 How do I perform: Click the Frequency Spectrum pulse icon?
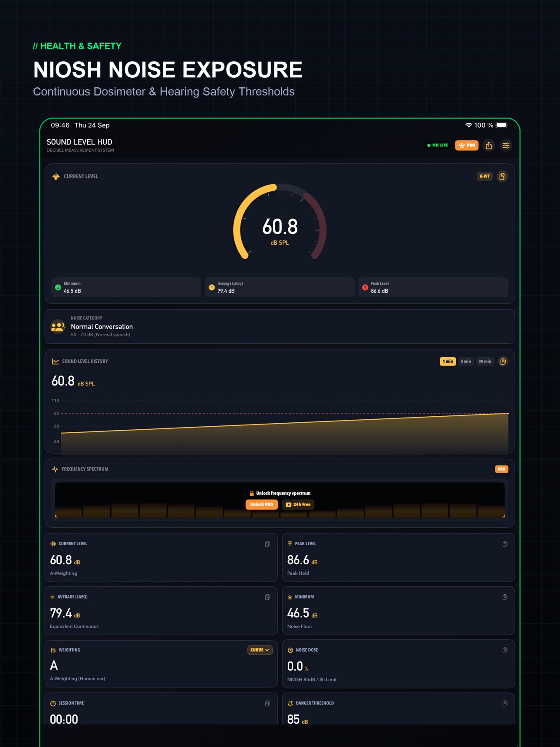point(55,469)
